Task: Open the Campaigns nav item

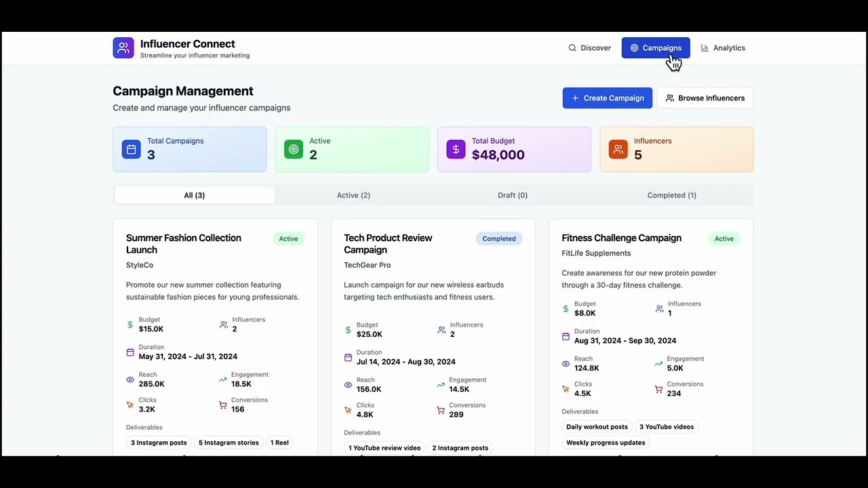Action: pyautogui.click(x=656, y=48)
